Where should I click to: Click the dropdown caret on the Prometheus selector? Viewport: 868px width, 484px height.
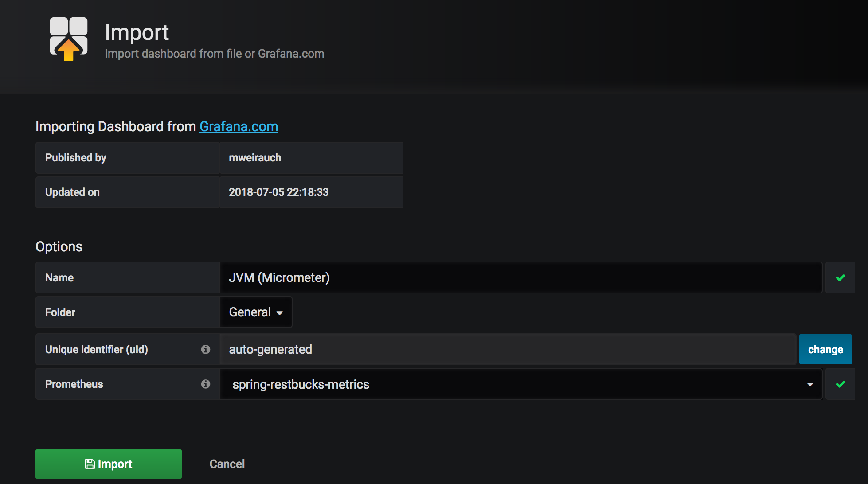(x=811, y=384)
